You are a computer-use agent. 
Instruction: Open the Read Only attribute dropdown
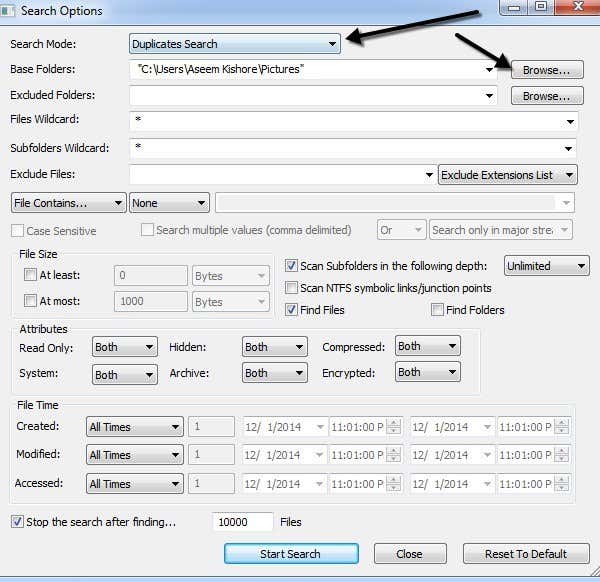pos(125,347)
